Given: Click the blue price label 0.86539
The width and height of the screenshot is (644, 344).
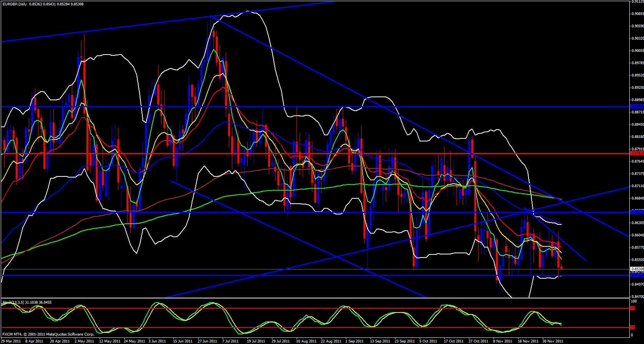Looking at the screenshot, I should [x=637, y=212].
